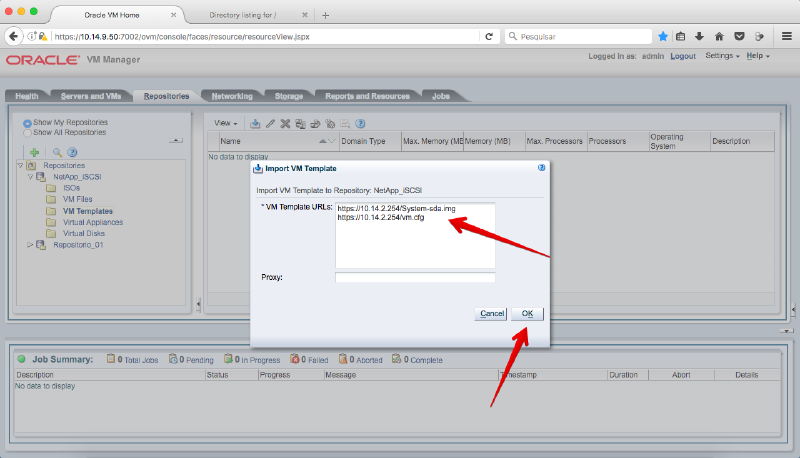Switch to the Servers and VMs tab
This screenshot has width=800, height=458.
[91, 96]
